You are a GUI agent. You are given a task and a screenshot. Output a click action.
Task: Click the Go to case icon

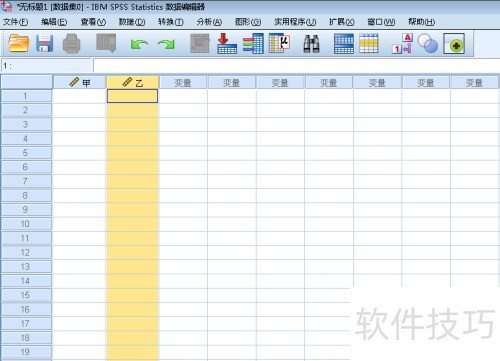[x=200, y=43]
